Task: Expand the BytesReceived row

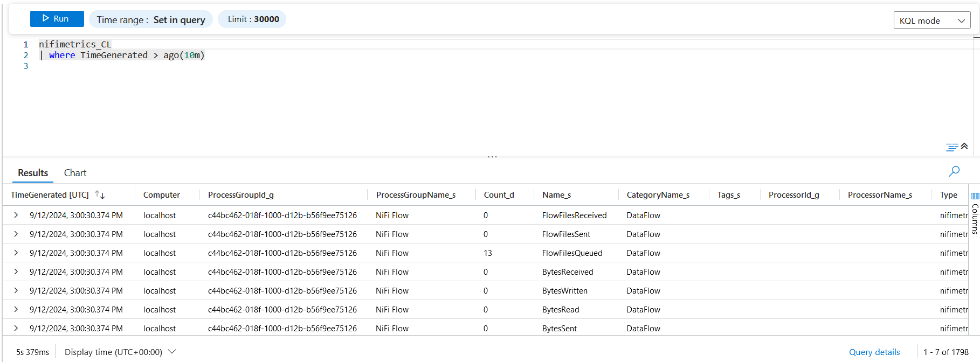Action: click(16, 271)
